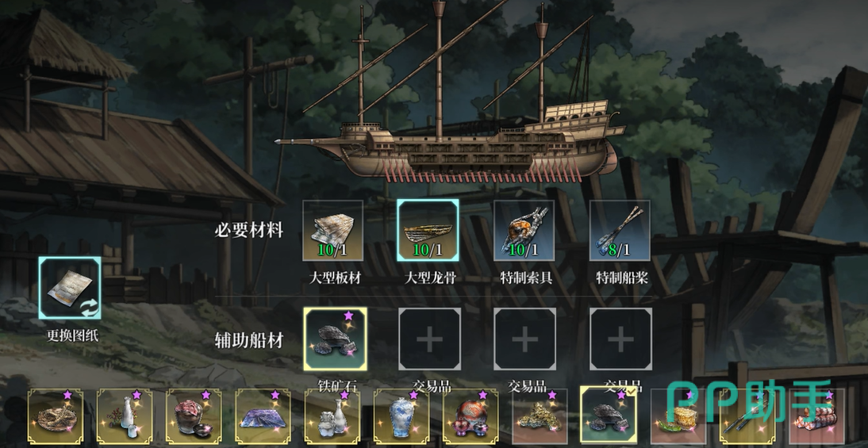Choose the white porcelain jars trade item
This screenshot has width=868, height=448.
(332, 416)
